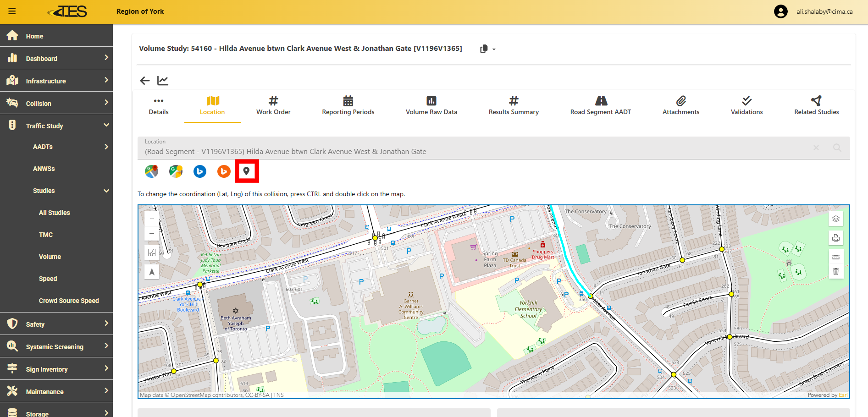
Task: Zoom out on the map
Action: (x=152, y=233)
